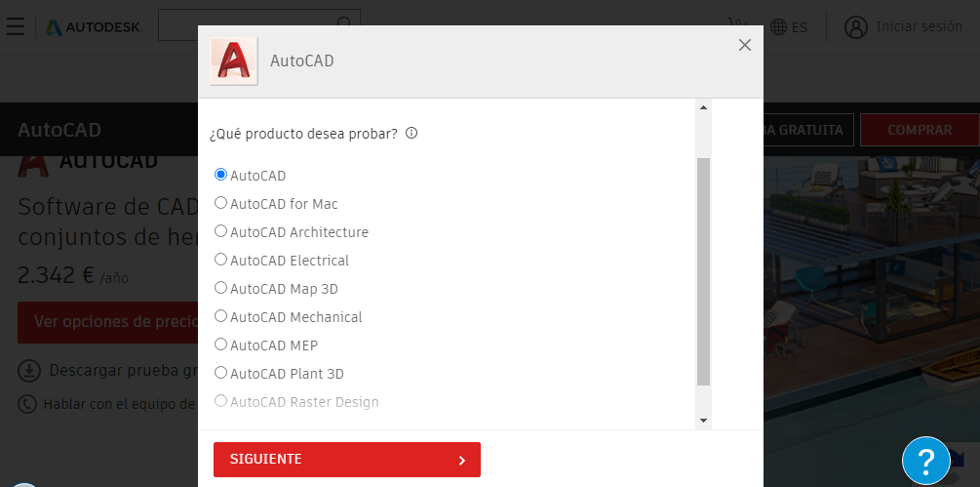Viewport: 980px width, 487px height.
Task: Choose the AutoCAD Plant 3D option
Action: click(x=220, y=373)
